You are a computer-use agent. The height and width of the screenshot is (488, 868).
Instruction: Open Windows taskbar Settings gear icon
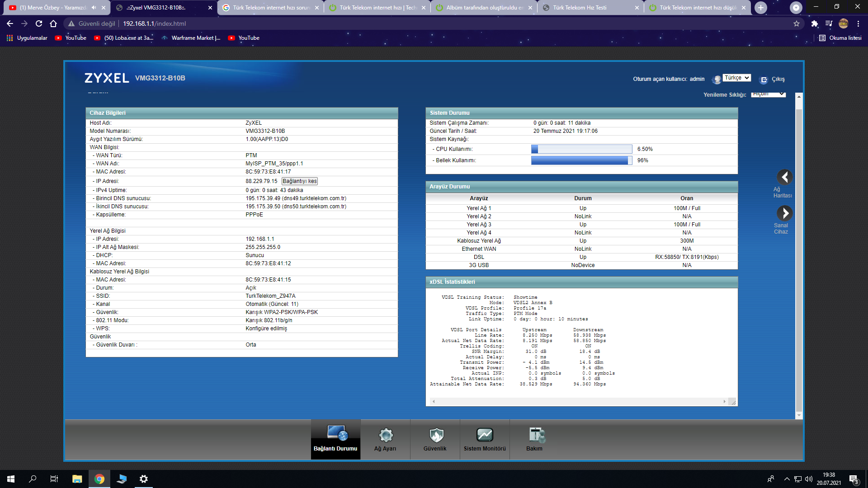(x=144, y=479)
